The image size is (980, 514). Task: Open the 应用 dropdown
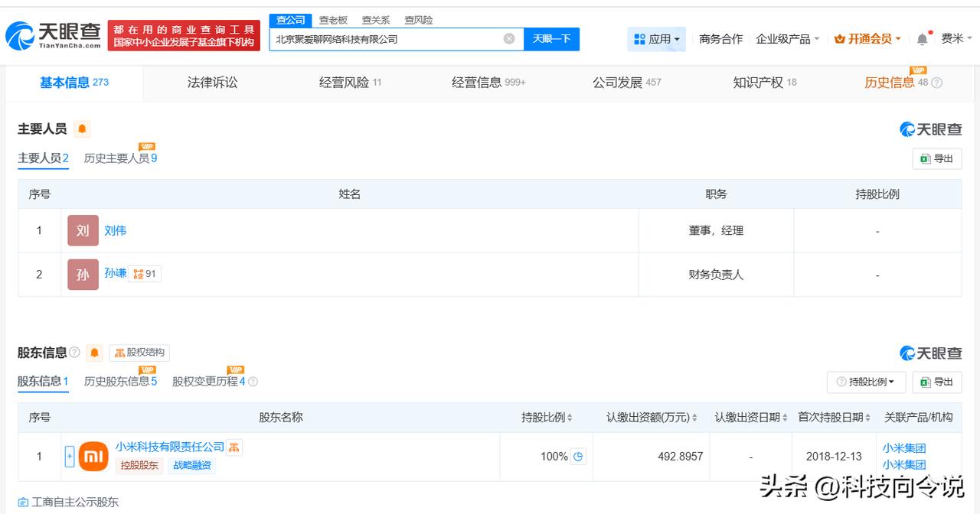point(656,39)
